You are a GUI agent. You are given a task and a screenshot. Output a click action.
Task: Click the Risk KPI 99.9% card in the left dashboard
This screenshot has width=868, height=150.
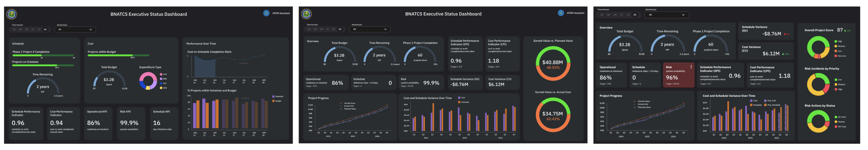click(131, 123)
